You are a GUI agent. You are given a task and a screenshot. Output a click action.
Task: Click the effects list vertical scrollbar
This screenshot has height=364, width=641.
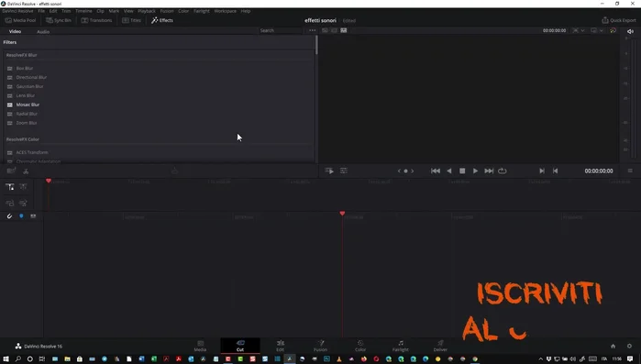pyautogui.click(x=316, y=45)
